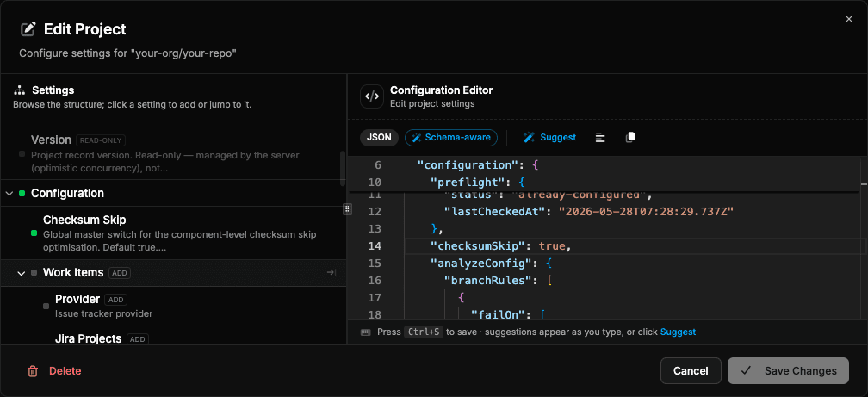
Task: Copy configuration with the copy icon
Action: [x=630, y=137]
